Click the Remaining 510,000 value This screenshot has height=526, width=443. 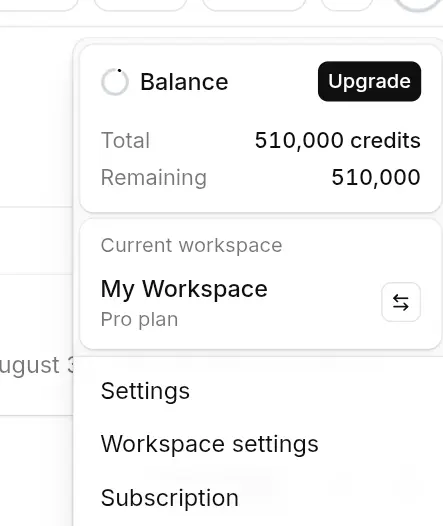coord(376,177)
